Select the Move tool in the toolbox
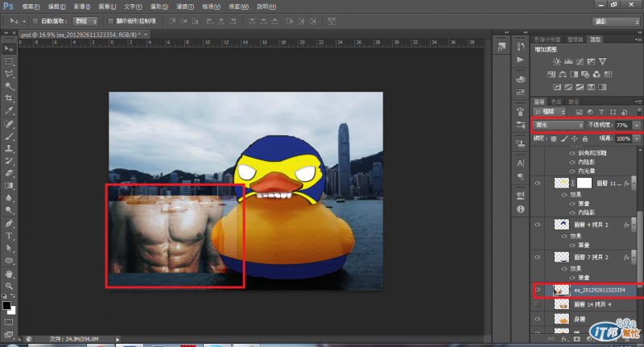This screenshot has height=347, width=644. 9,49
